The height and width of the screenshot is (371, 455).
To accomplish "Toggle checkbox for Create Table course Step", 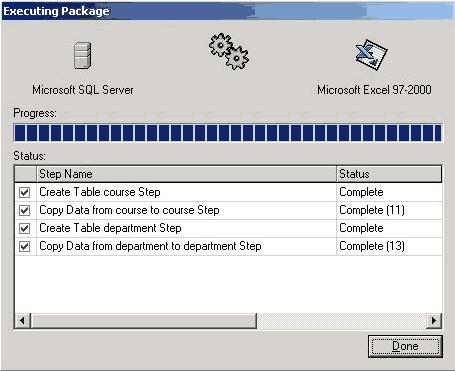I will (24, 192).
